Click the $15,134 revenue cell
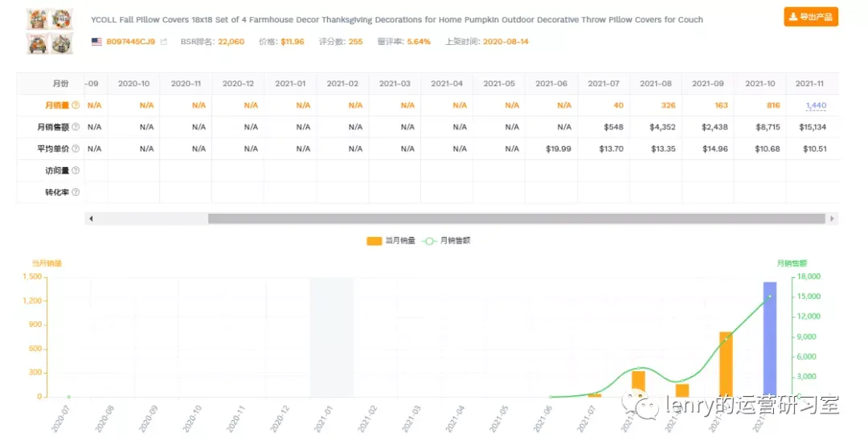The width and height of the screenshot is (868, 445). [x=813, y=127]
